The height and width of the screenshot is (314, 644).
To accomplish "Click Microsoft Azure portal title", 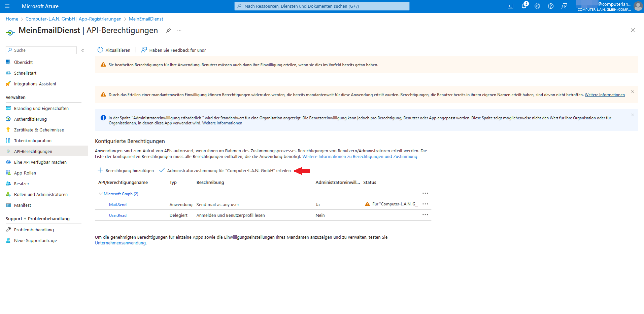I will click(40, 6).
